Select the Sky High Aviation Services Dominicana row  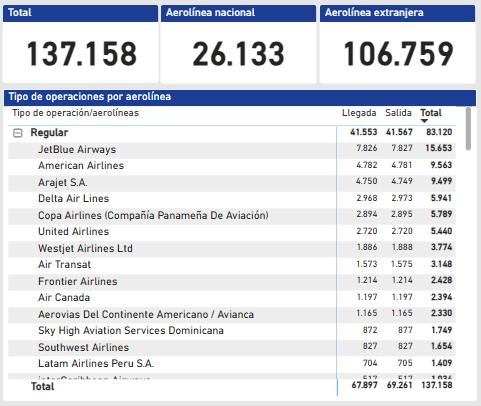232,331
